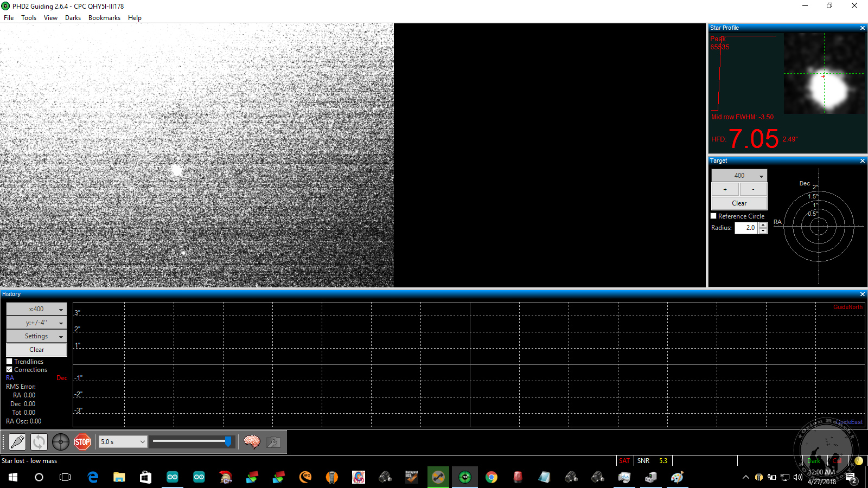
Task: Open the brain advanced settings icon
Action: (252, 442)
